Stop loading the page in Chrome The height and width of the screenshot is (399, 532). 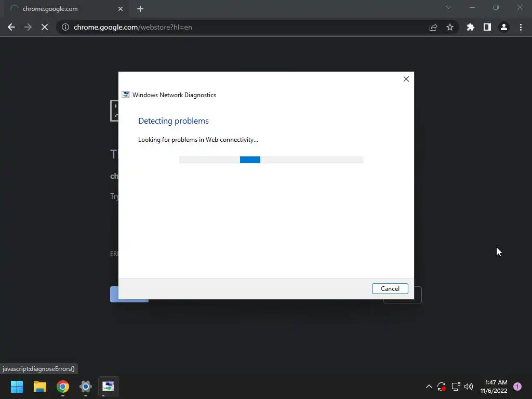coord(45,27)
